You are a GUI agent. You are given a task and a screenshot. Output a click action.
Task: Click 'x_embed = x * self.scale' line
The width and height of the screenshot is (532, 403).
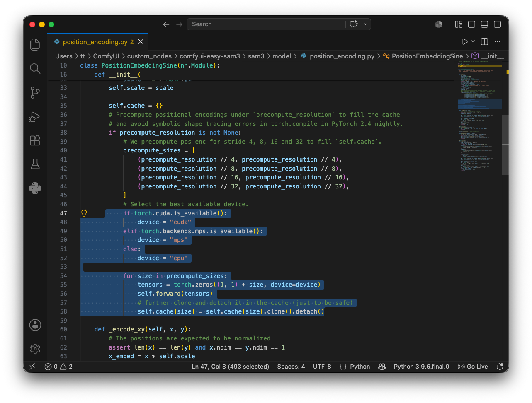[x=152, y=356]
